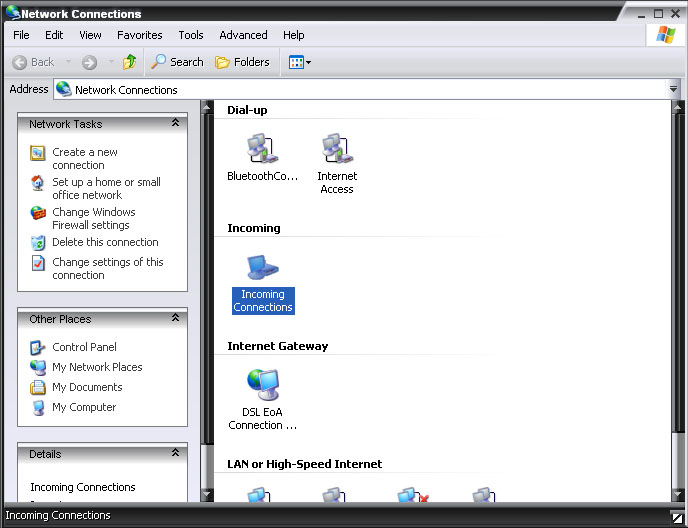Open the View menu

tap(90, 35)
